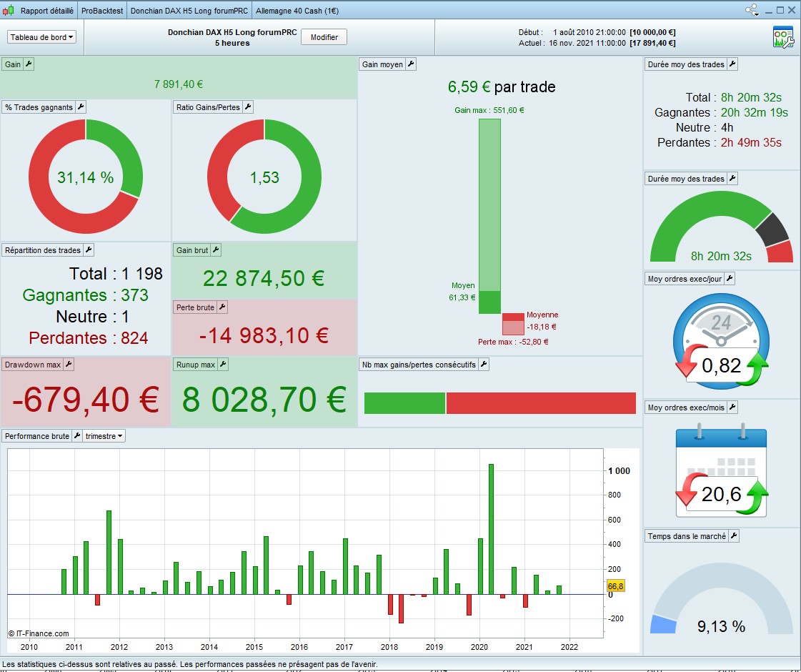Click the Total : 1 198 trades line
The image size is (801, 672).
[116, 273]
